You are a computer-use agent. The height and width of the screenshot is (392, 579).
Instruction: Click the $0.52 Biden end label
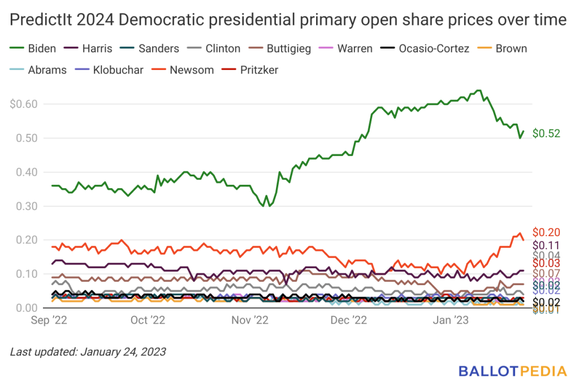point(546,133)
